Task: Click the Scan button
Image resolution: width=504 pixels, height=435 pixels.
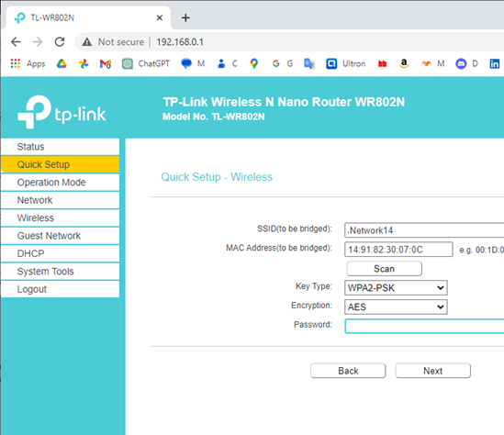Action: click(384, 269)
